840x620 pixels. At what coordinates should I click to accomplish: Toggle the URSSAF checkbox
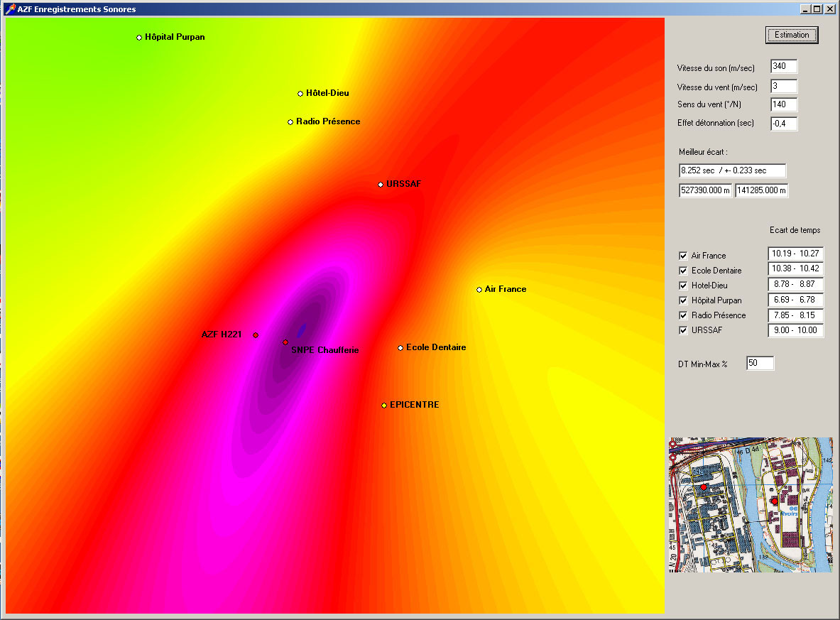click(x=683, y=330)
